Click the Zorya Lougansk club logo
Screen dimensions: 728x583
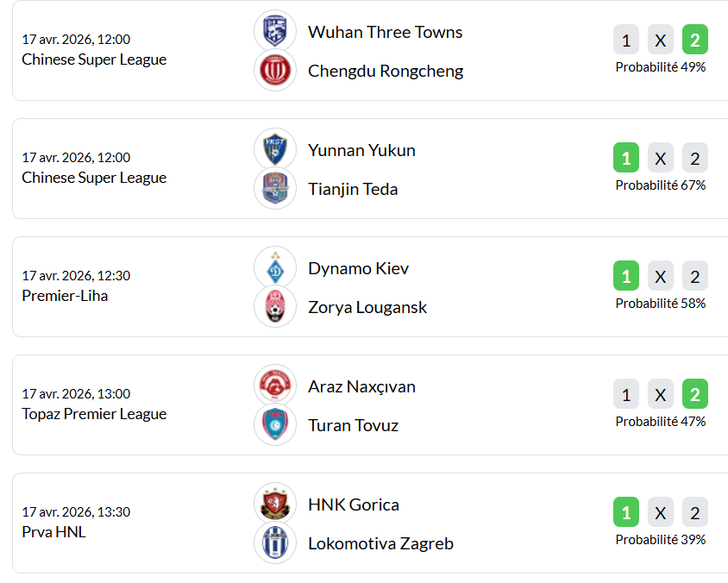pyautogui.click(x=275, y=307)
